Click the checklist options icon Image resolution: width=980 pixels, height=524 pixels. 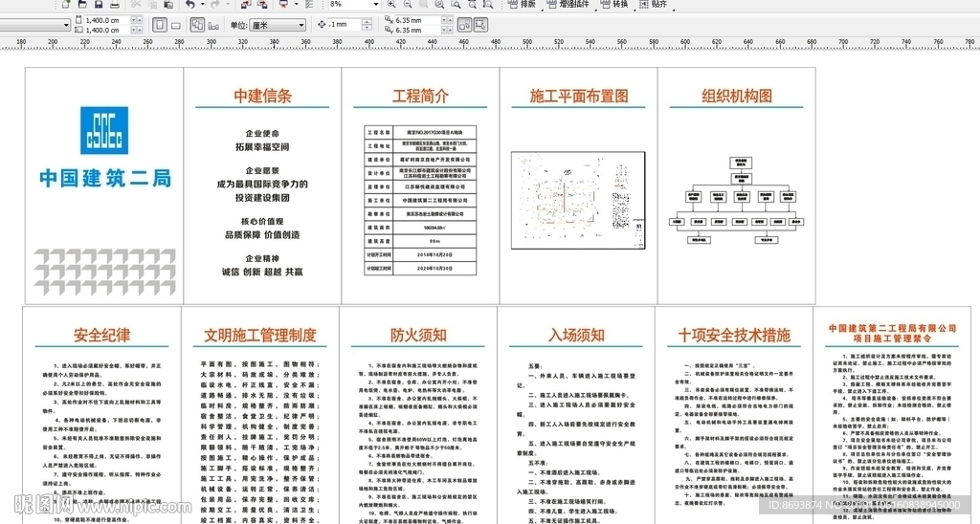pos(309,5)
